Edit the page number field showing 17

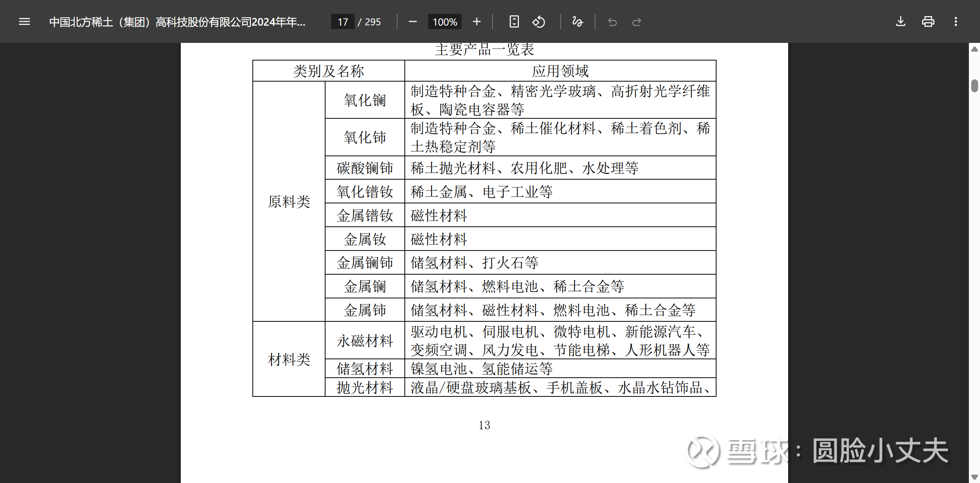(343, 22)
